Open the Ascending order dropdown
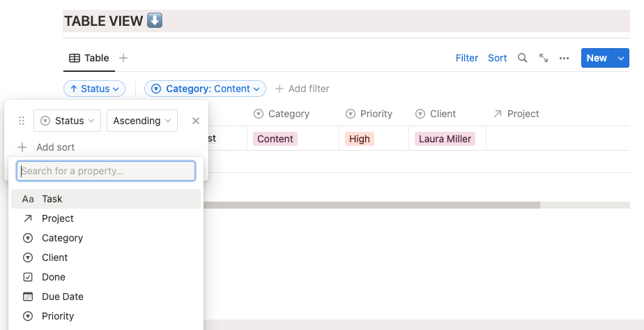 [x=141, y=121]
